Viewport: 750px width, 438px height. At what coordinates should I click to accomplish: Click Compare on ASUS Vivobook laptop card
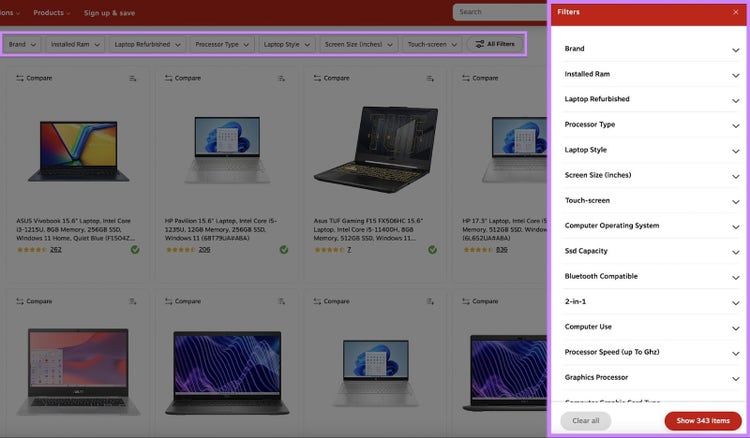click(x=34, y=78)
